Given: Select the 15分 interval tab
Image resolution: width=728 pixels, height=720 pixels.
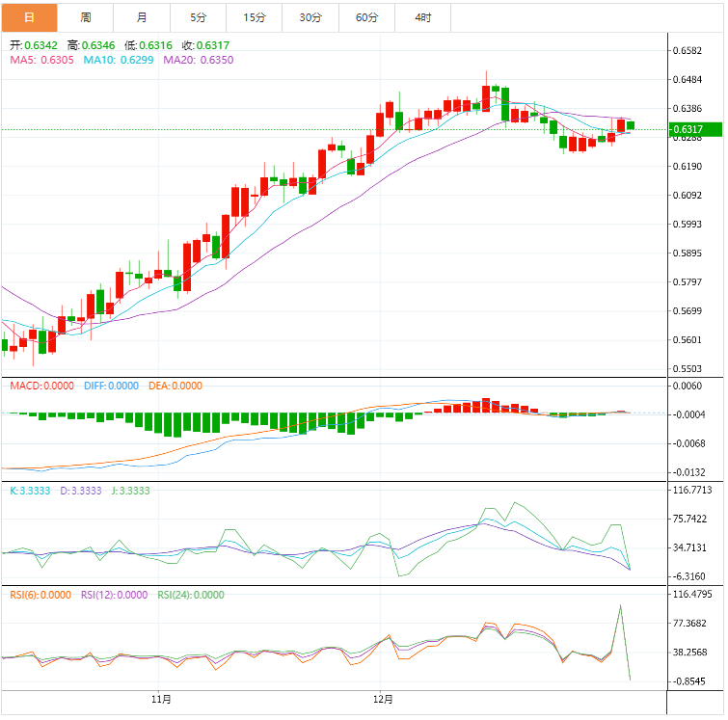Looking at the screenshot, I should tap(255, 17).
